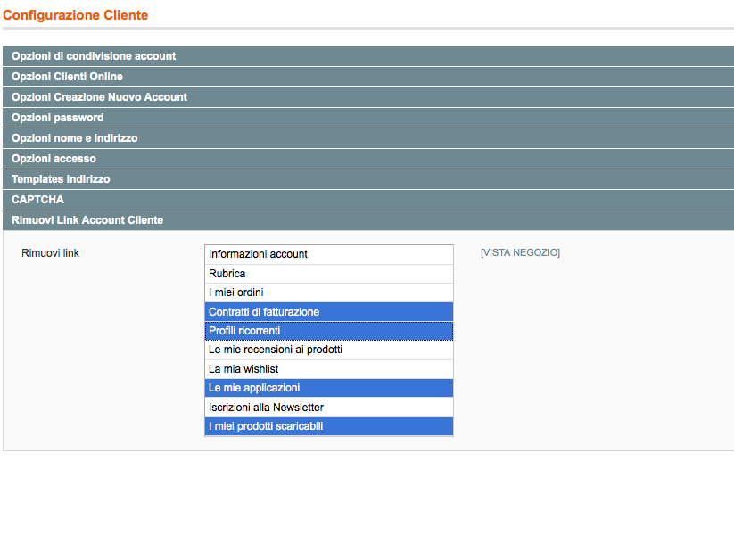Click the [VISTA NEGOZIO] scope label
The height and width of the screenshot is (560, 734).
tap(520, 253)
